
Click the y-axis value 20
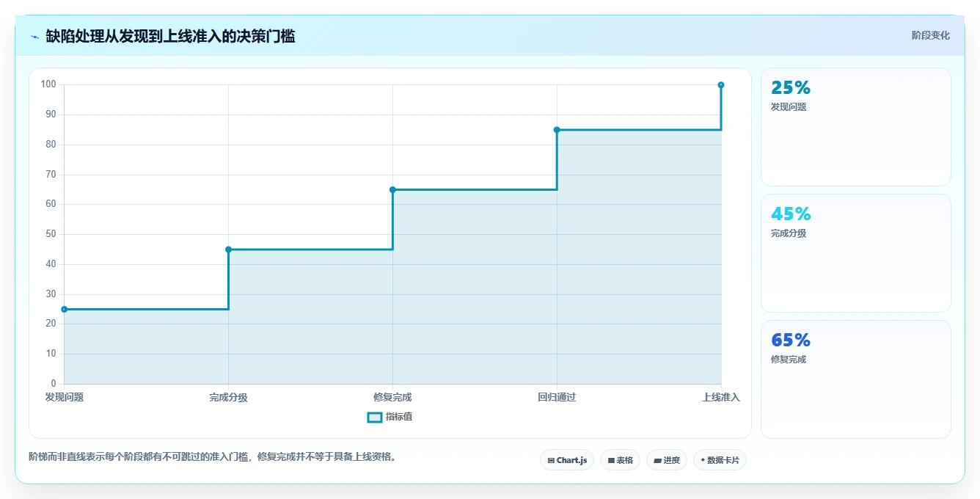(x=51, y=324)
